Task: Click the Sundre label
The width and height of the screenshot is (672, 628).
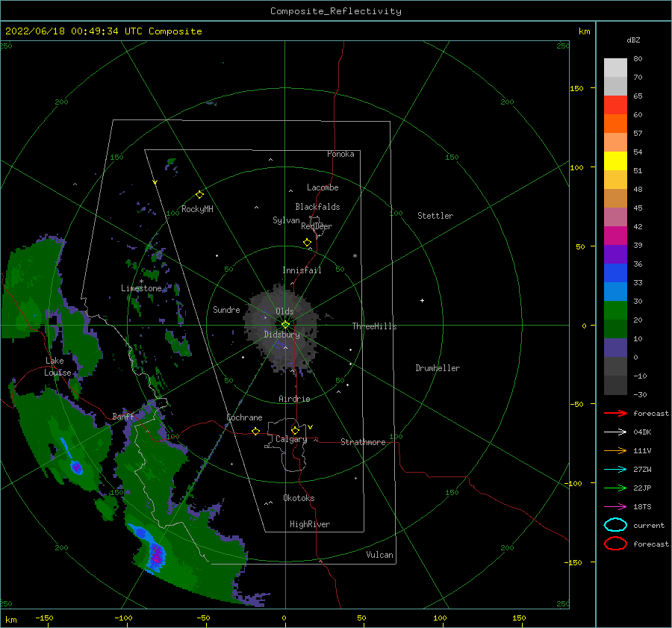Action: click(x=226, y=309)
